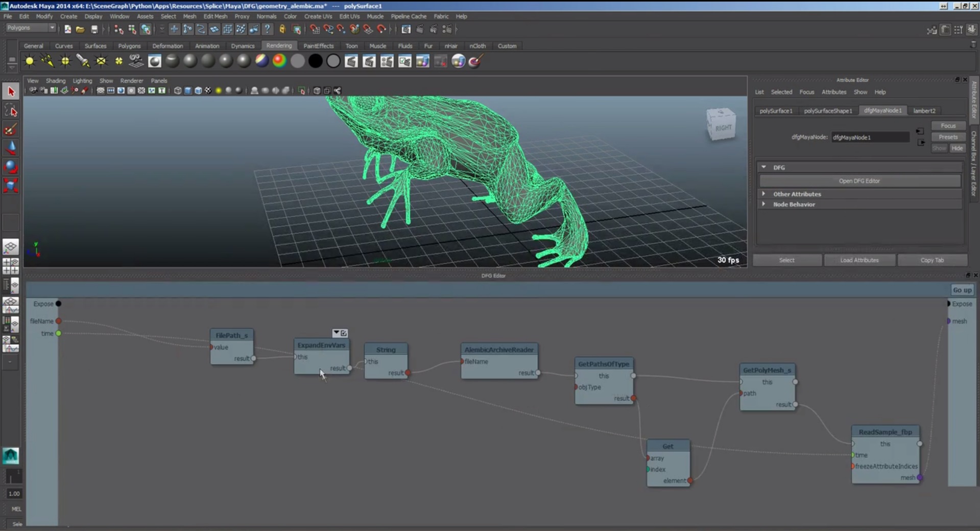980x531 pixels.
Task: Switch to the lambert2 tab
Action: (924, 111)
